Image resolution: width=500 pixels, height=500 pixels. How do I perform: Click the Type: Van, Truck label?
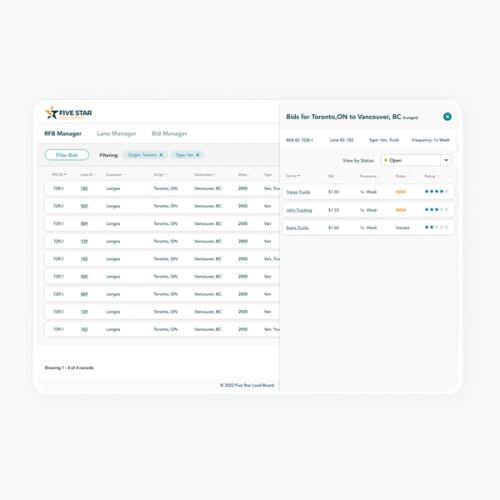click(384, 140)
